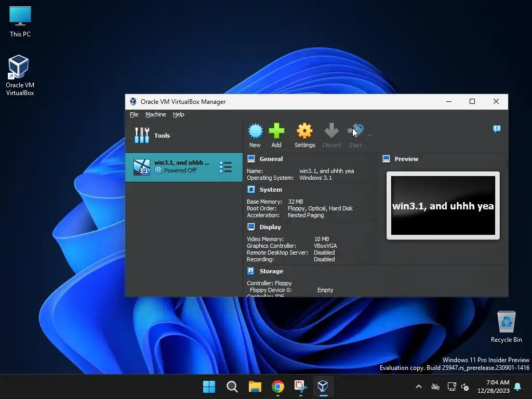Open the General settings header link
Viewport: 532px width, 399px height.
(x=271, y=159)
